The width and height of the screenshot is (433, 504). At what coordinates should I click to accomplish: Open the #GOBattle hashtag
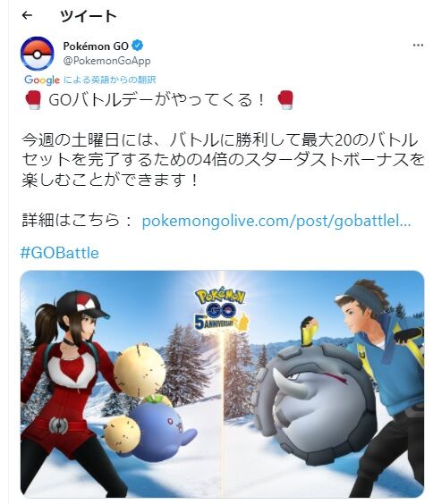point(60,253)
